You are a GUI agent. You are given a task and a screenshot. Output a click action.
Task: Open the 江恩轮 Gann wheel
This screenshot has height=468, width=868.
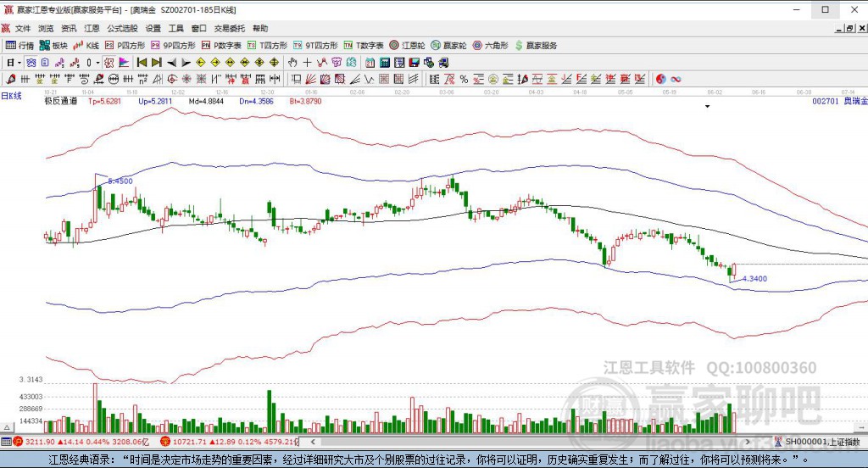click(407, 46)
